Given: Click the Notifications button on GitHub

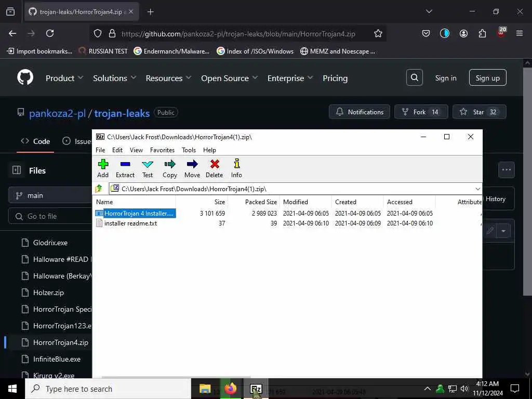Looking at the screenshot, I should (360, 112).
